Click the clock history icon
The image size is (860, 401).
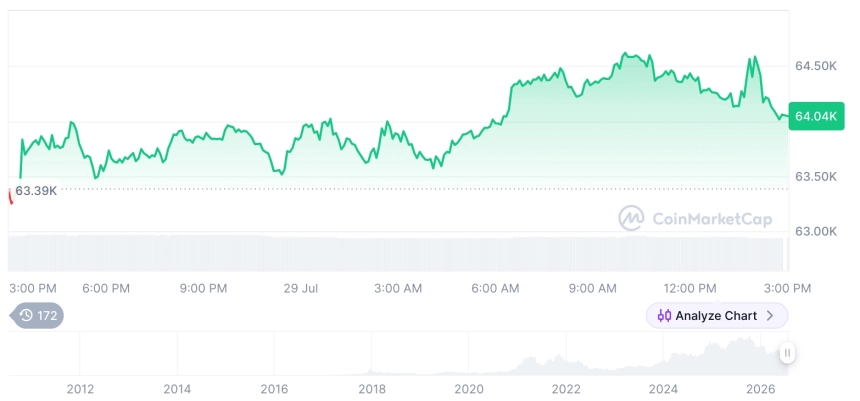26,315
